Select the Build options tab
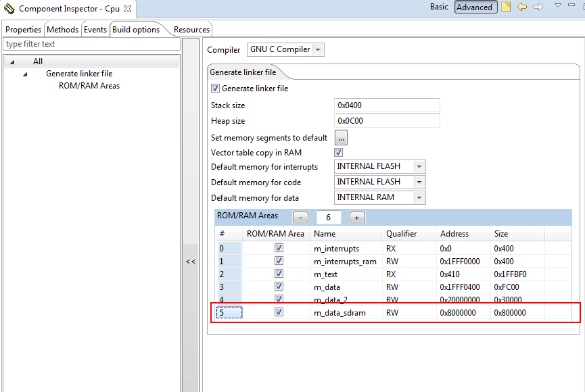The height and width of the screenshot is (392, 585). coord(136,30)
